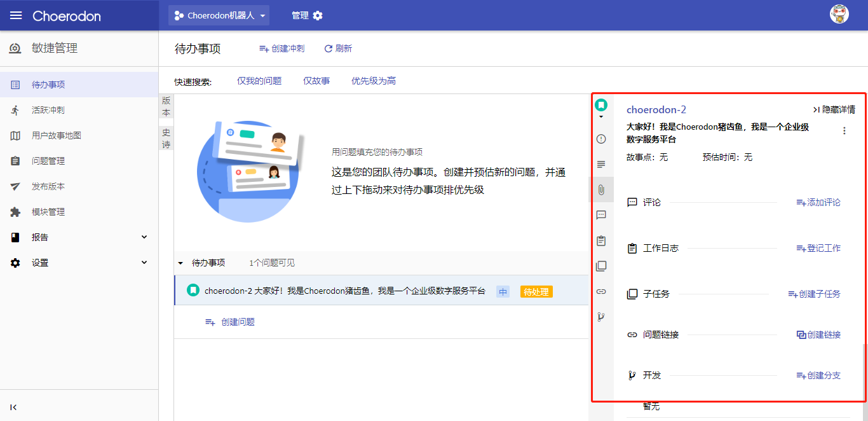This screenshot has height=421, width=868.
Task: Open the three-dot more options menu
Action: (844, 131)
